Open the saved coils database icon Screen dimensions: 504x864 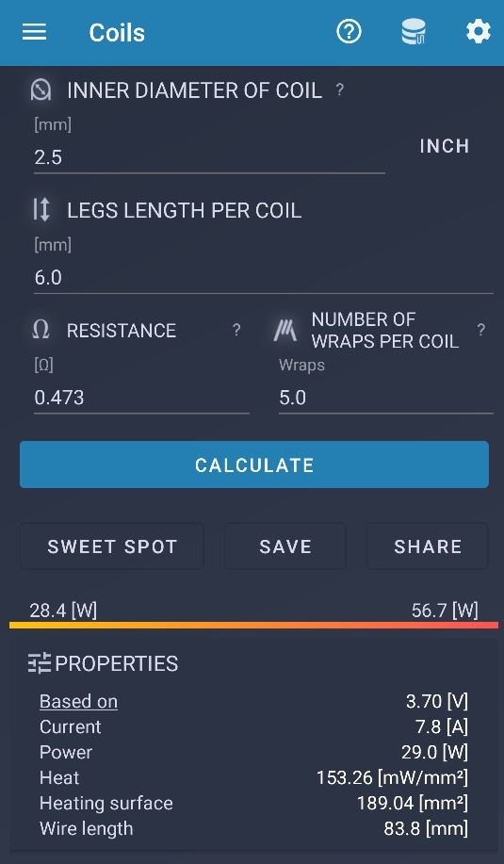(x=414, y=32)
